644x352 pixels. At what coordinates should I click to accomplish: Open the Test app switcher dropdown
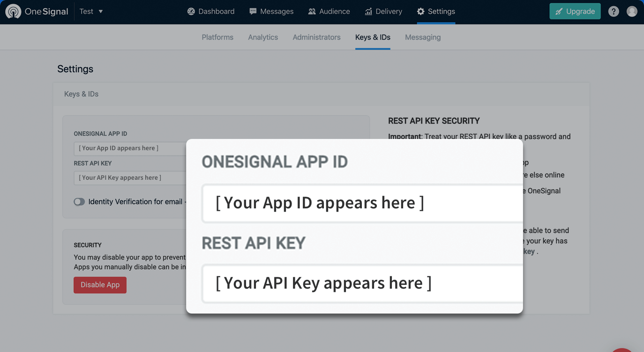pyautogui.click(x=91, y=11)
